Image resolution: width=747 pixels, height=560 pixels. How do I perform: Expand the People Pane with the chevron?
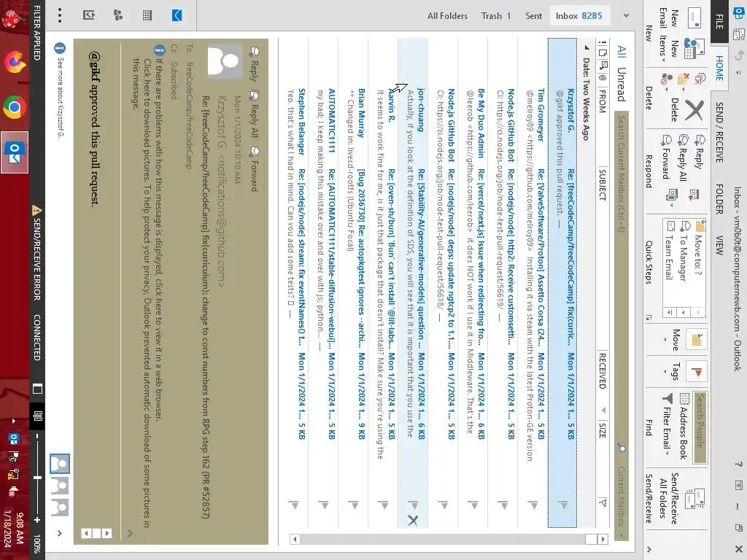[x=60, y=533]
